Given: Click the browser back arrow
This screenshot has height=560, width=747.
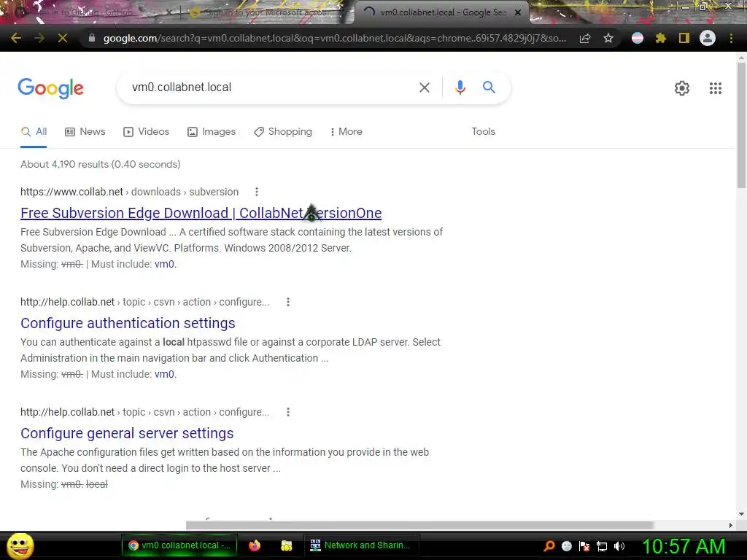Looking at the screenshot, I should [16, 38].
